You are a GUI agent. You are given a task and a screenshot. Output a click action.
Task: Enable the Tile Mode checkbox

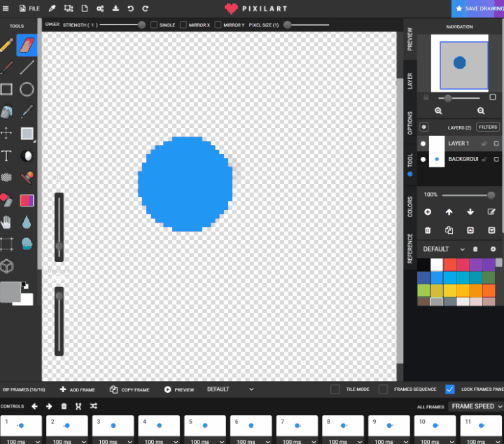335,389
